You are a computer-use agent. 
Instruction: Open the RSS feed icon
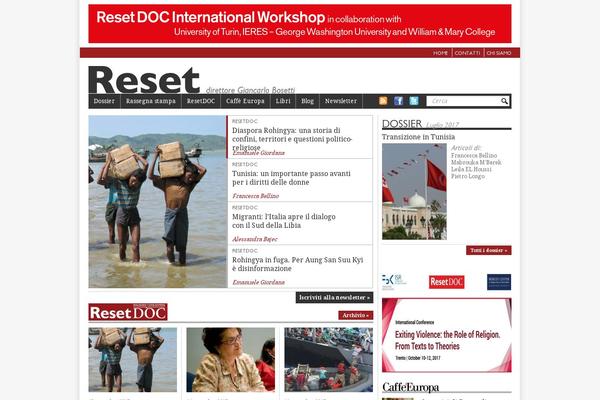click(383, 101)
